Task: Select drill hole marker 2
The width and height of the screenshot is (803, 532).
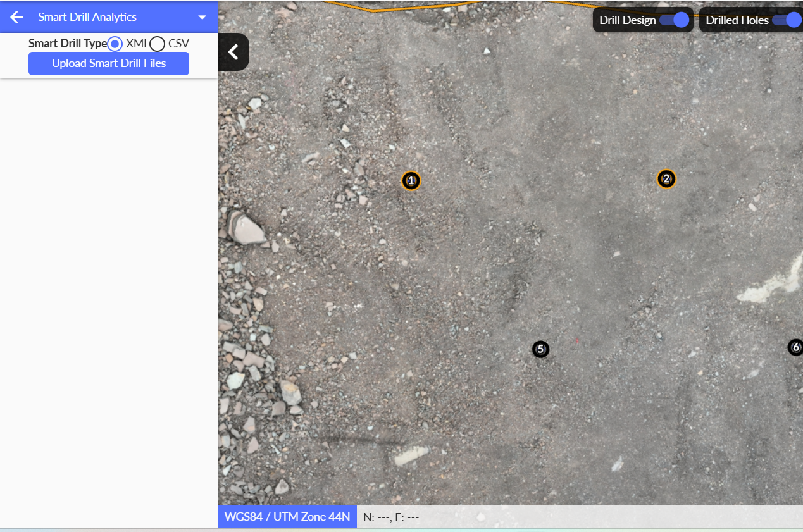Action: 666,179
